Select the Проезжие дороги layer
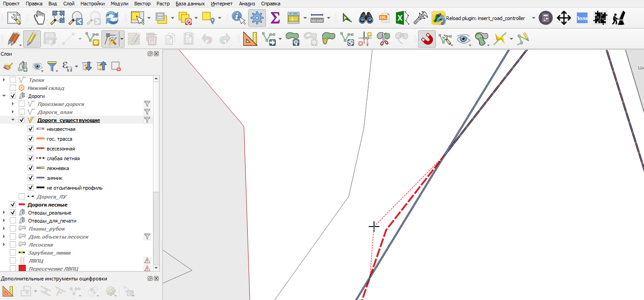The image size is (644, 300). tap(61, 104)
